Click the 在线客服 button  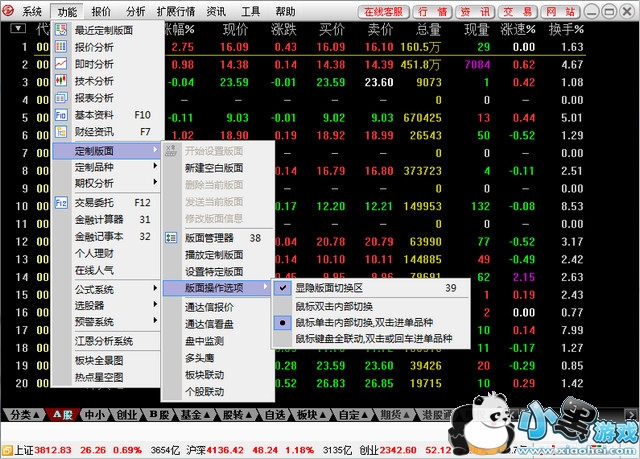click(384, 12)
